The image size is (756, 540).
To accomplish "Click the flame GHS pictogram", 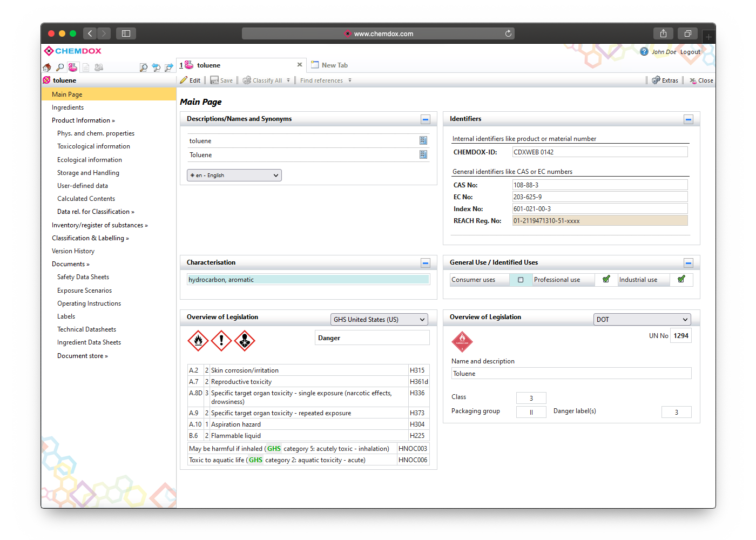I will click(x=198, y=341).
